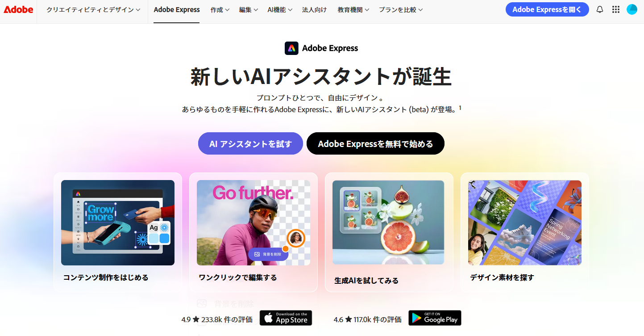Click the Adobe Expressを開く button
The height and width of the screenshot is (336, 644).
[547, 9]
